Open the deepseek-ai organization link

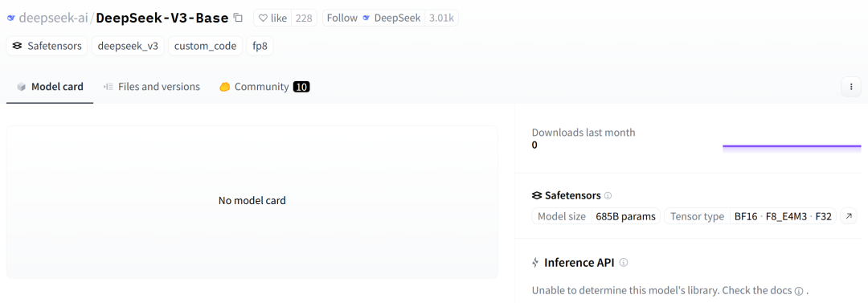pyautogui.click(x=53, y=18)
